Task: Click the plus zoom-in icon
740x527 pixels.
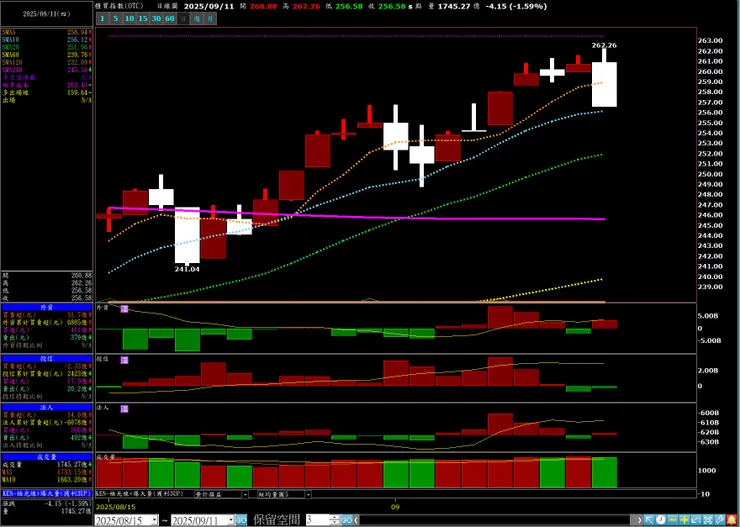Action: (684, 520)
